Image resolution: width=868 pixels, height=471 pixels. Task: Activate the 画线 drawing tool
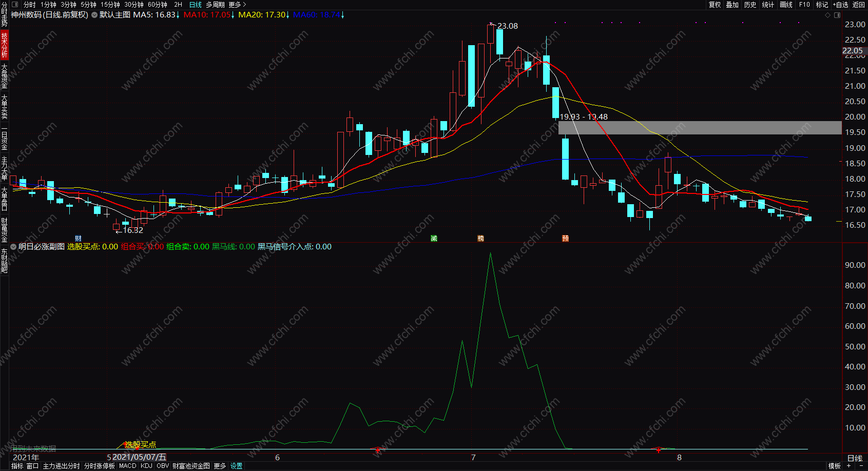pyautogui.click(x=786, y=5)
